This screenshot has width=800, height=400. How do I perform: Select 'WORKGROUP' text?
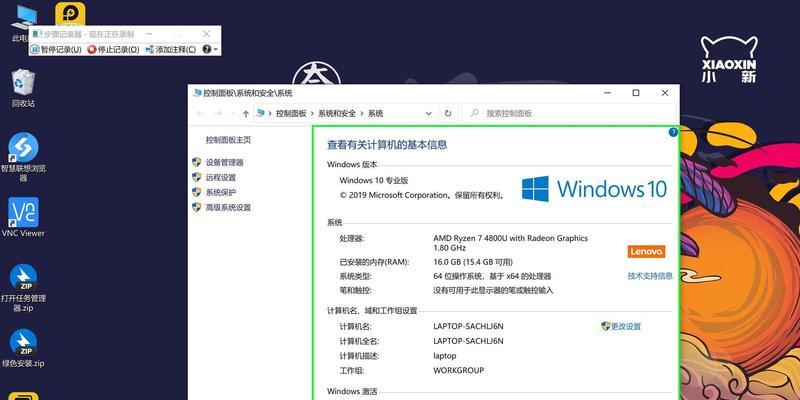[x=459, y=370]
